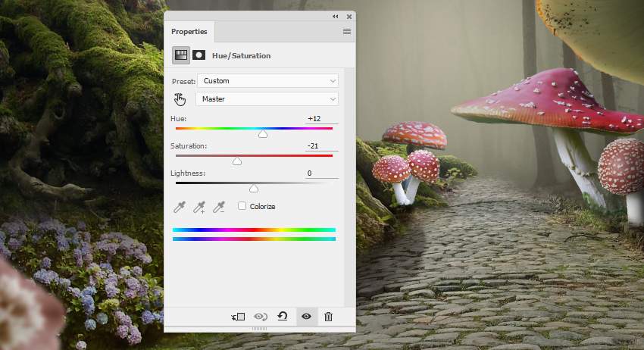Open the Master color range dropdown
The image size is (644, 350).
coord(267,99)
